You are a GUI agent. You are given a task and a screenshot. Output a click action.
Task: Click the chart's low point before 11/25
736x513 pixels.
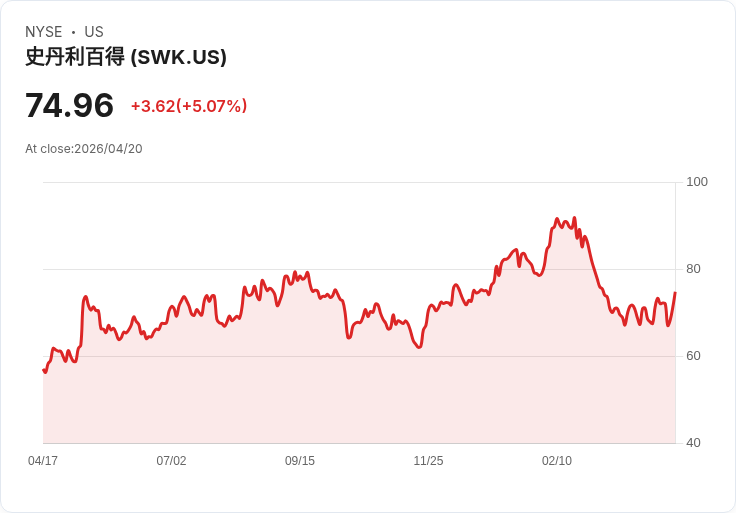419,347
